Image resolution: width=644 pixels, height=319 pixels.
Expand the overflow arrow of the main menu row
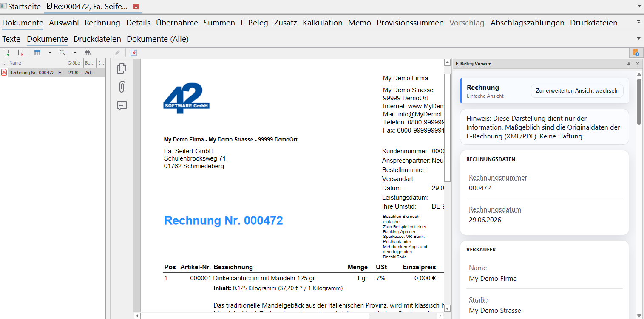tap(638, 22)
